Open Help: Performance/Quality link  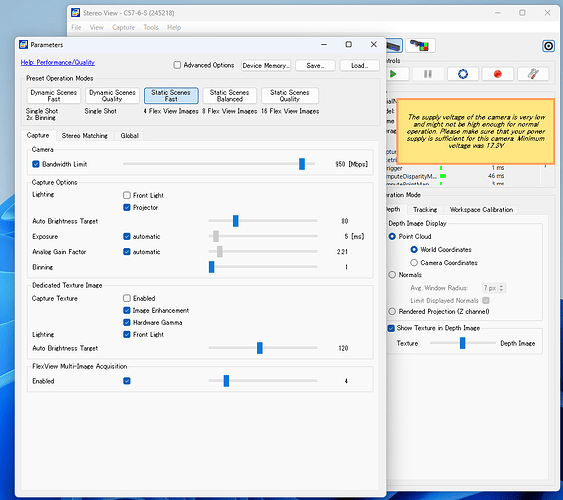tap(58, 62)
